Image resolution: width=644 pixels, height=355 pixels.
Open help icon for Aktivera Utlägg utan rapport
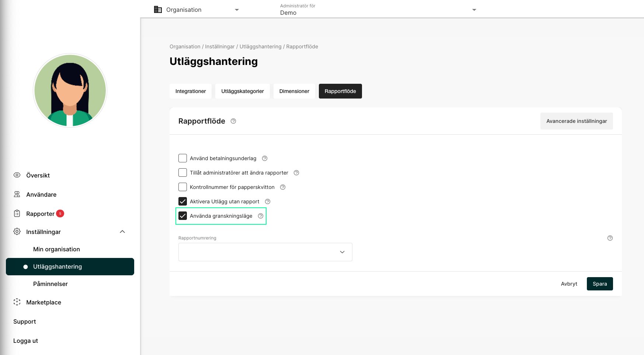pyautogui.click(x=268, y=201)
